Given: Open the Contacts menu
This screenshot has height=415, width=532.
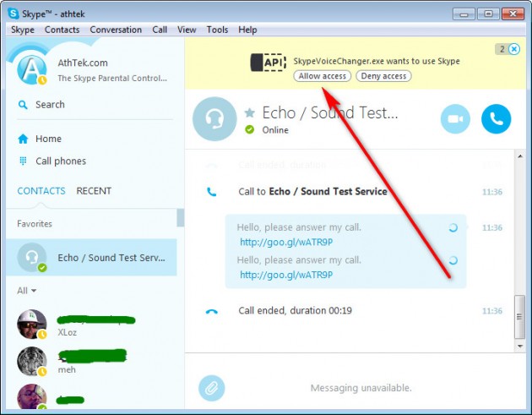Looking at the screenshot, I should (x=62, y=30).
